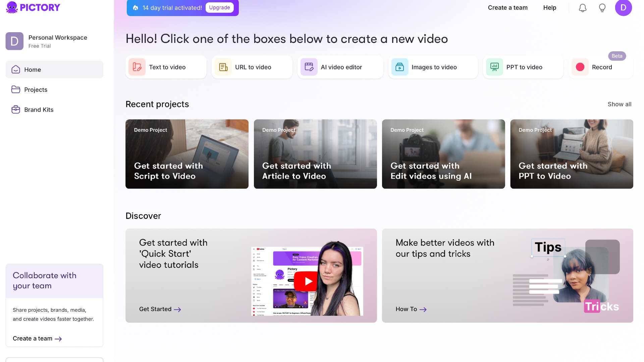Click the How To arrow link
This screenshot has height=362, width=644.
[411, 308]
